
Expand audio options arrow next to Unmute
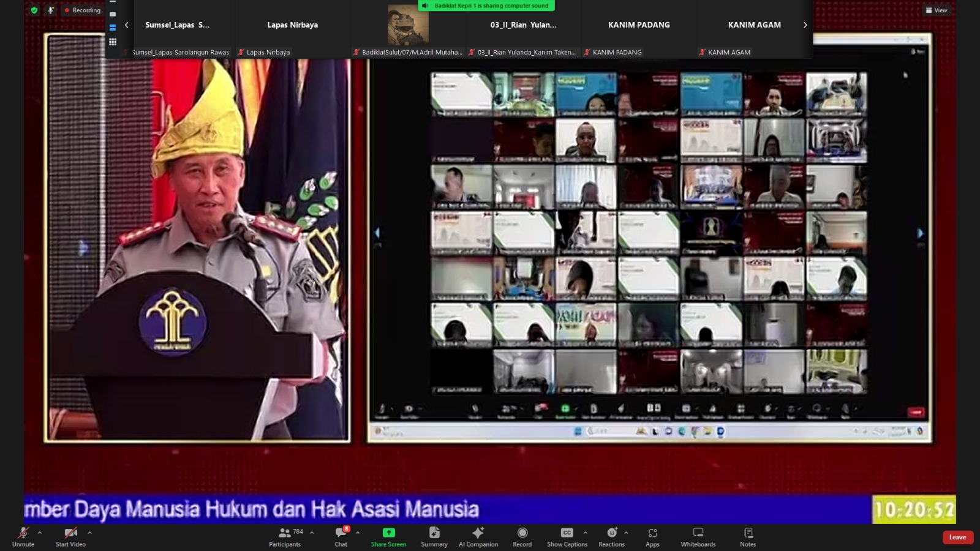tap(40, 533)
